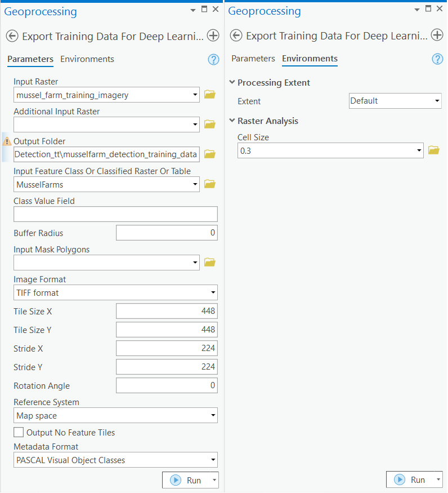The width and height of the screenshot is (448, 493).
Task: Open help in the Environments panel
Action: [x=437, y=59]
